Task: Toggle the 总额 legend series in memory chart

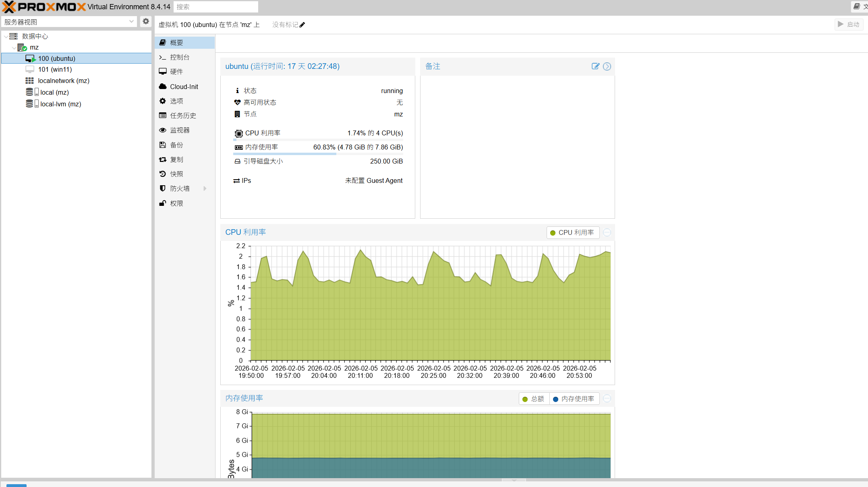Action: point(534,399)
